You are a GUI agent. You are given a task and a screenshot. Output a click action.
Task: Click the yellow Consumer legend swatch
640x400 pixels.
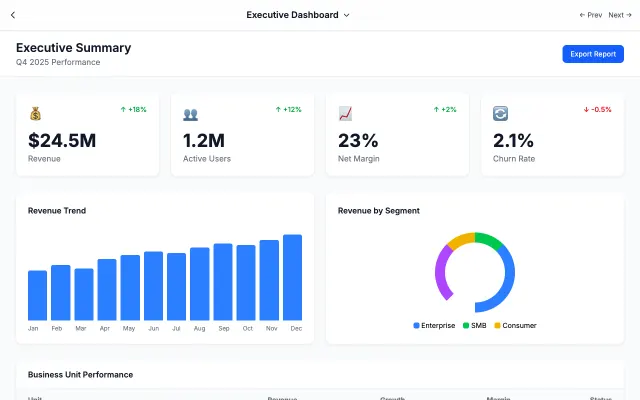[x=497, y=325]
